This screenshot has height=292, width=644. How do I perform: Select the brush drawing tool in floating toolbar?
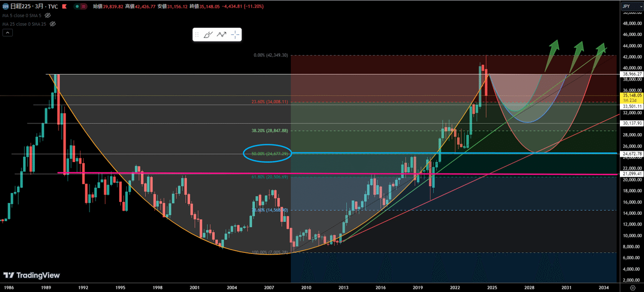(209, 35)
